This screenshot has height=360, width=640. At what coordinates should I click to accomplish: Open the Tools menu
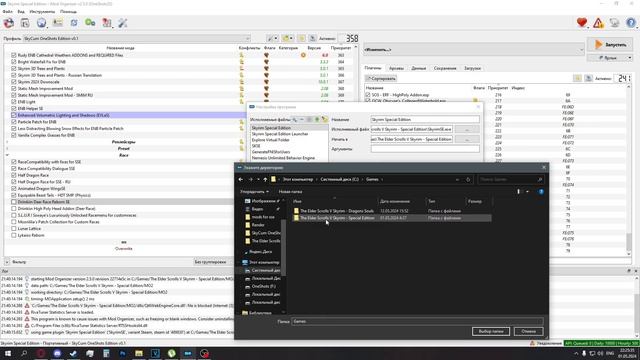click(x=42, y=12)
